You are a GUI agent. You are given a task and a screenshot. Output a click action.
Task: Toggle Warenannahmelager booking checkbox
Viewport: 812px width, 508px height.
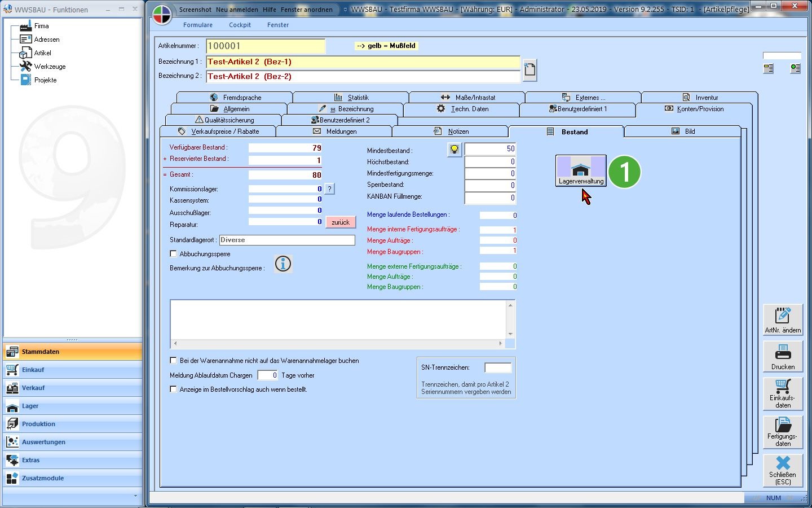[x=174, y=360]
